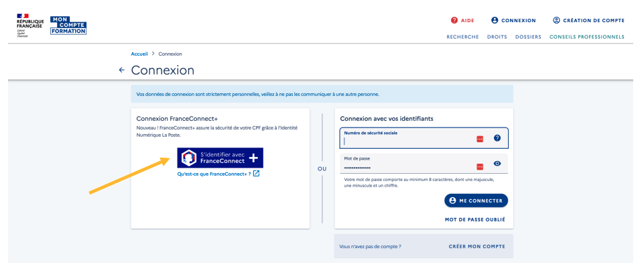Click the password requirements hint text
Screen dimensions: 644x273
pos(420,183)
